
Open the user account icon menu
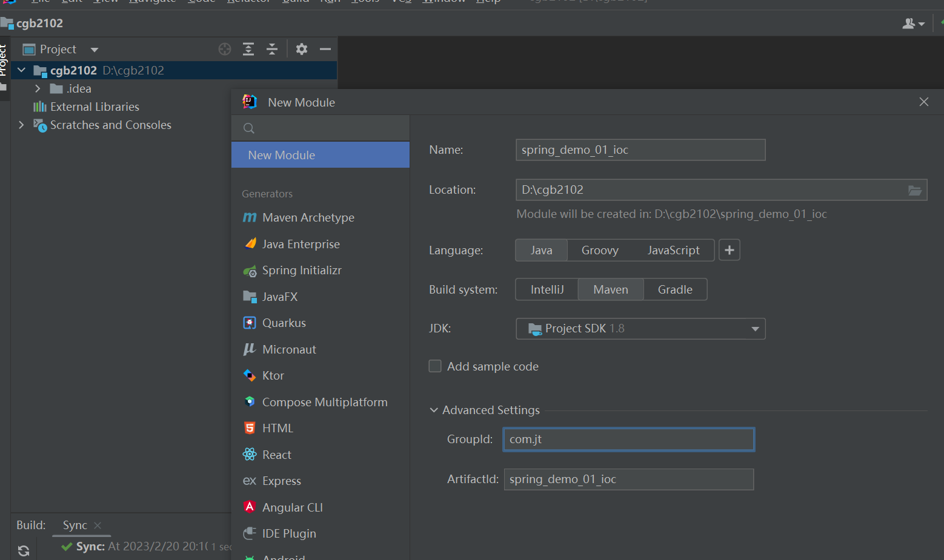[x=913, y=24]
